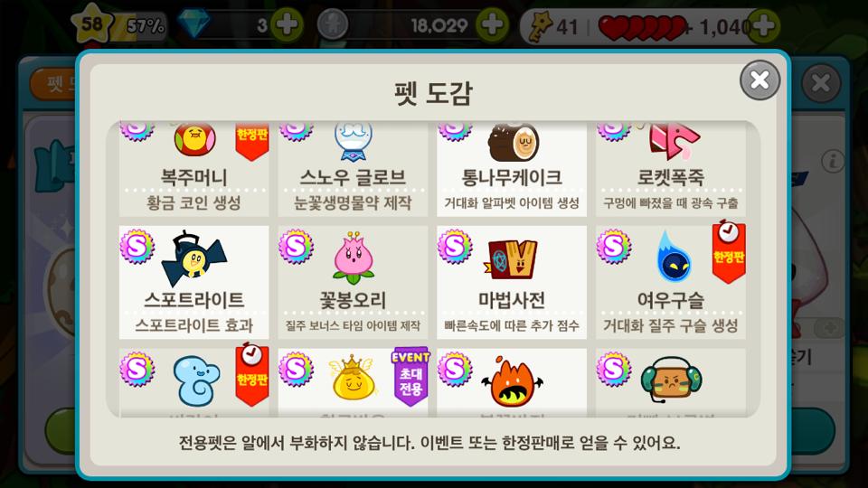Viewport: 868px width, 488px height.
Task: Choose the blue cloud-shaped limited pet
Action: pos(193,382)
